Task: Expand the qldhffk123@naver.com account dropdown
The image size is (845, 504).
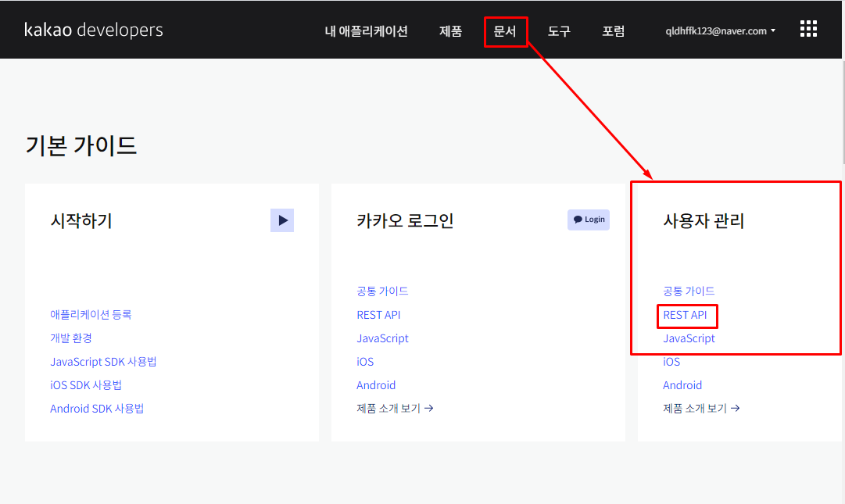Action: (720, 31)
